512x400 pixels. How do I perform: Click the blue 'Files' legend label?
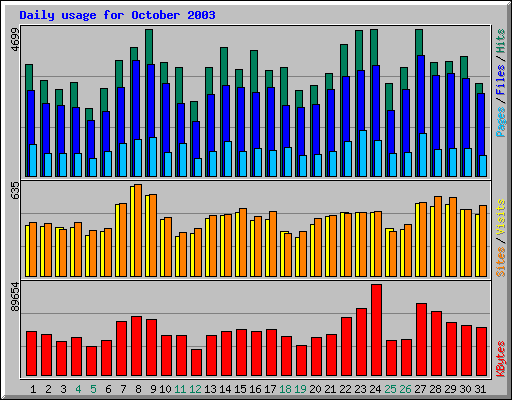(501, 79)
